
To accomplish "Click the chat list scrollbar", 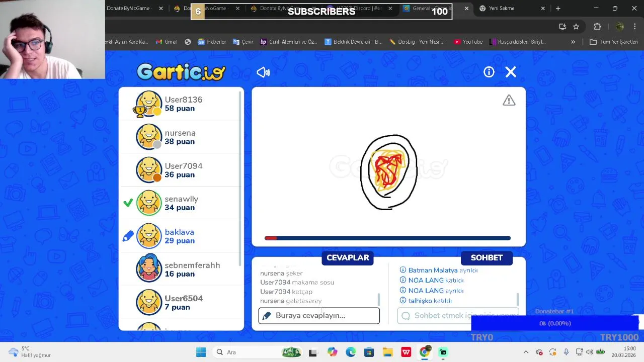I will click(518, 300).
